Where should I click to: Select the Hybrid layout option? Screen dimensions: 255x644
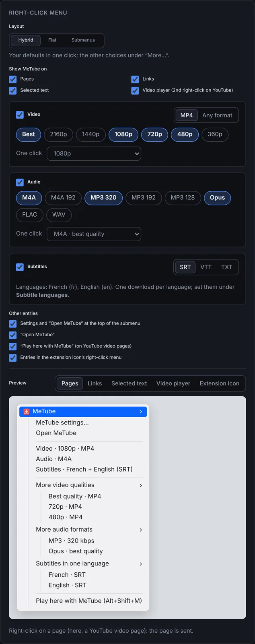click(x=26, y=40)
